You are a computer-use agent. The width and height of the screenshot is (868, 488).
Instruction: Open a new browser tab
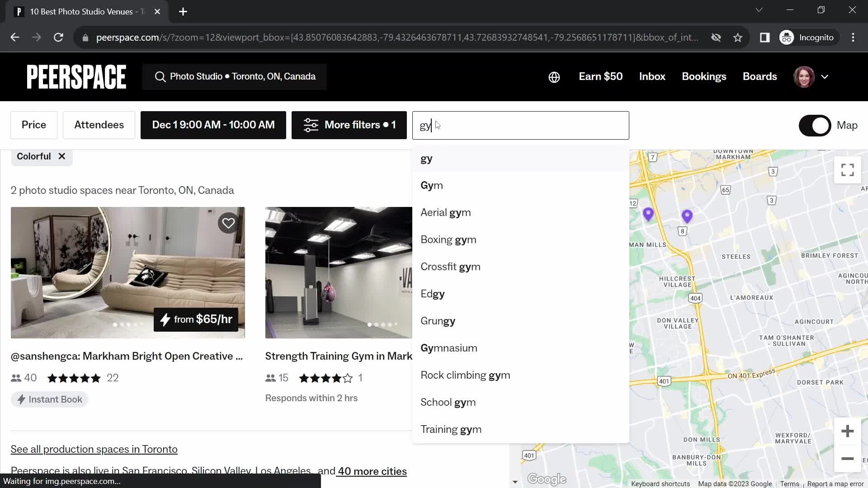pos(183,12)
